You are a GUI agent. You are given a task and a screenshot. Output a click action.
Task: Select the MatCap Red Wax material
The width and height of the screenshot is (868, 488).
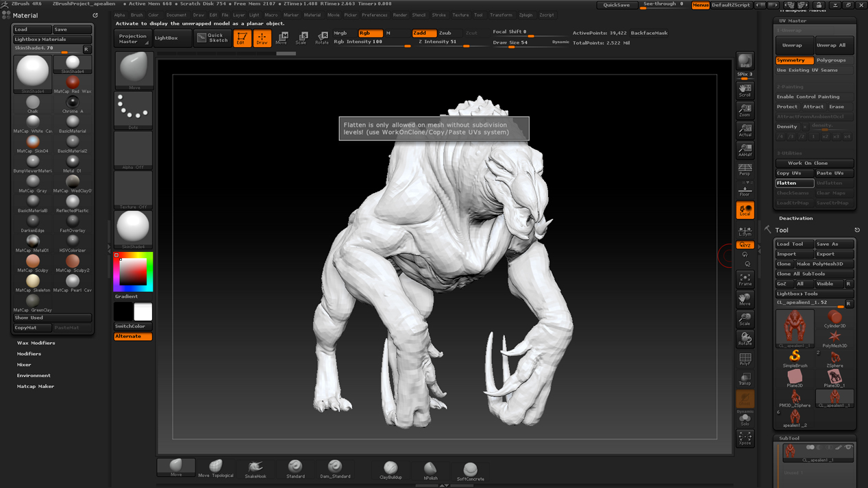click(73, 84)
